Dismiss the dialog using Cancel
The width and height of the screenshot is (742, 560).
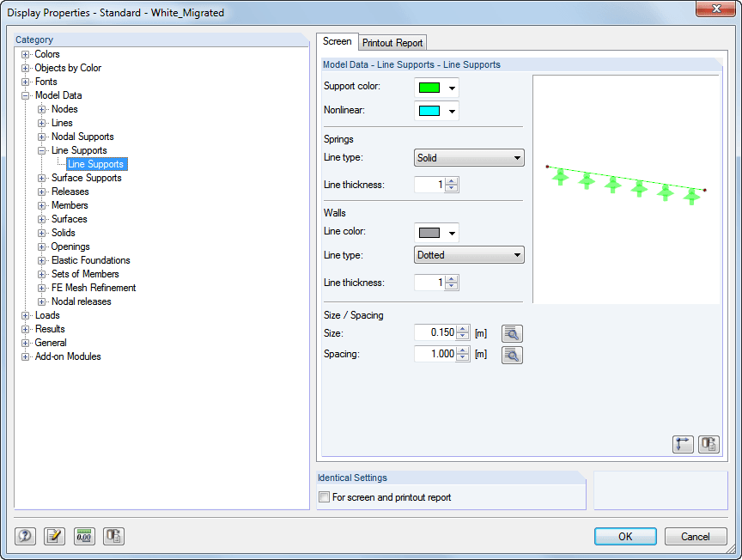point(696,536)
